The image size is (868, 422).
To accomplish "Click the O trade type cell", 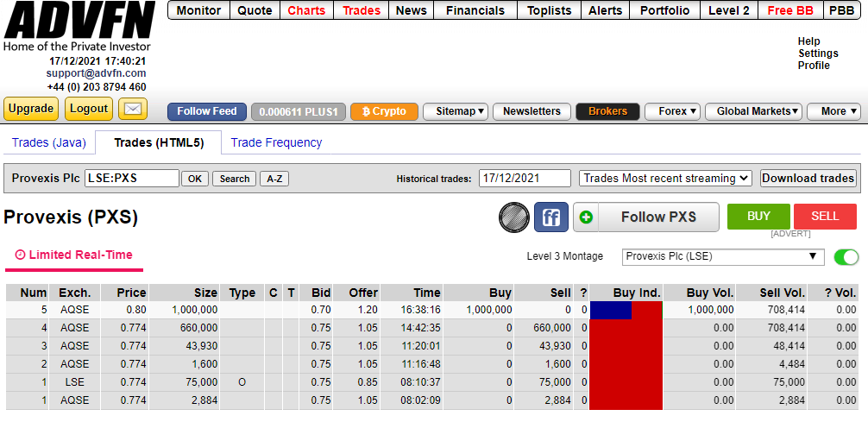I will point(242,382).
